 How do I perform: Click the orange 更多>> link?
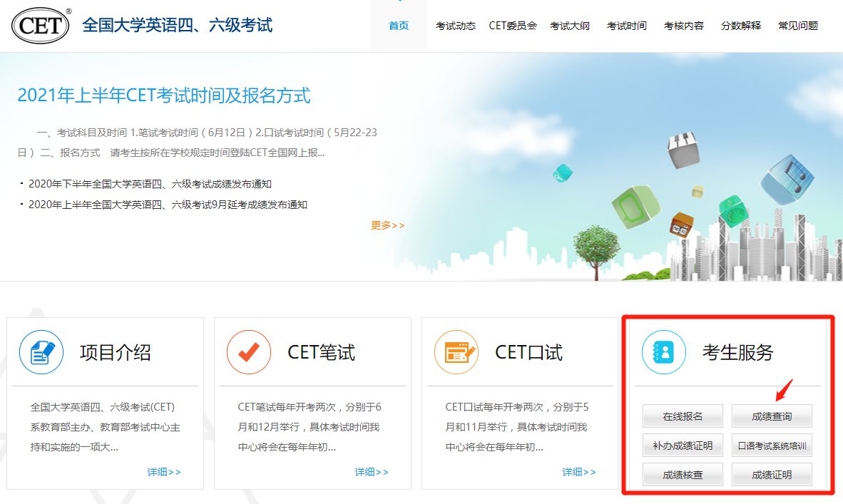point(387,225)
